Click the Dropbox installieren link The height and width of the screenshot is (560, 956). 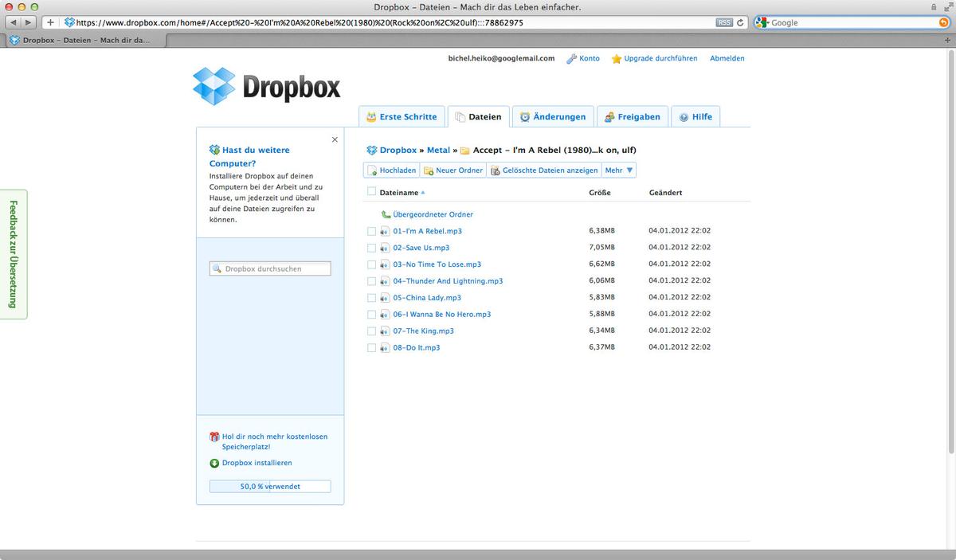click(257, 463)
